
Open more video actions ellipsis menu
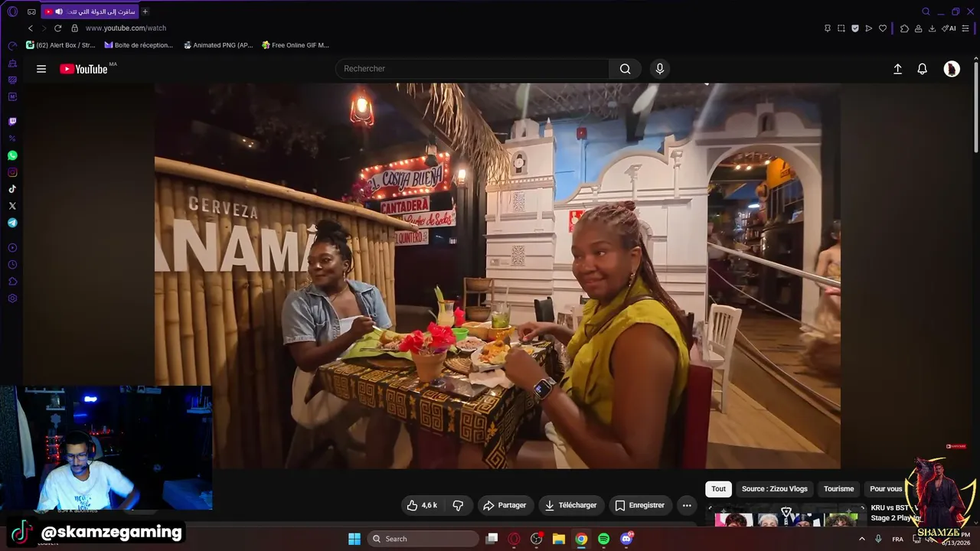[687, 505]
